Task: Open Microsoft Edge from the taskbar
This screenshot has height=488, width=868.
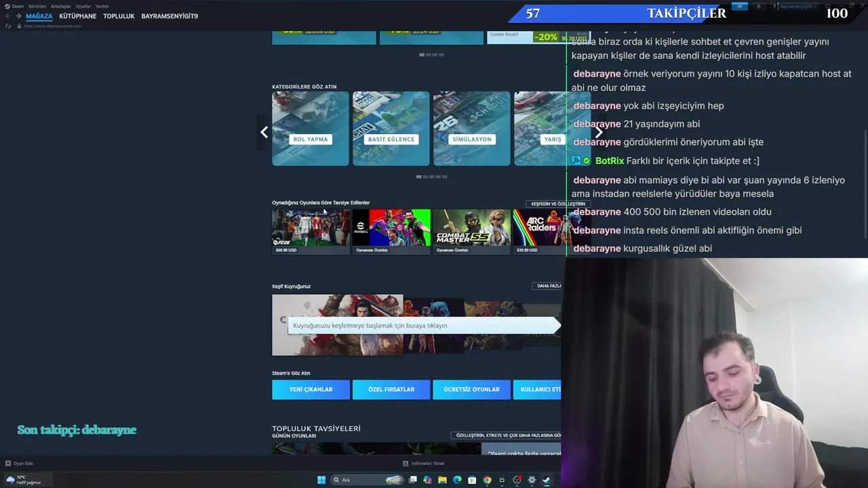Action: pyautogui.click(x=457, y=480)
